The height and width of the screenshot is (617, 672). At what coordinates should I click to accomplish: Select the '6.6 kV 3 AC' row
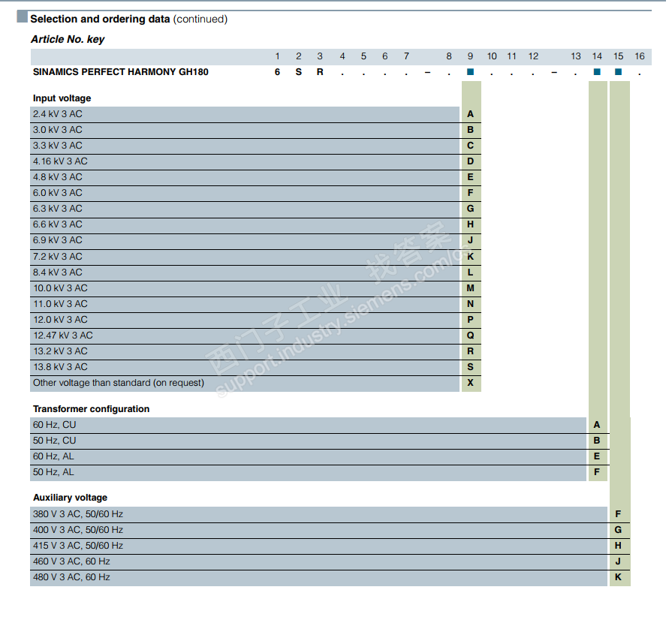coord(245,225)
